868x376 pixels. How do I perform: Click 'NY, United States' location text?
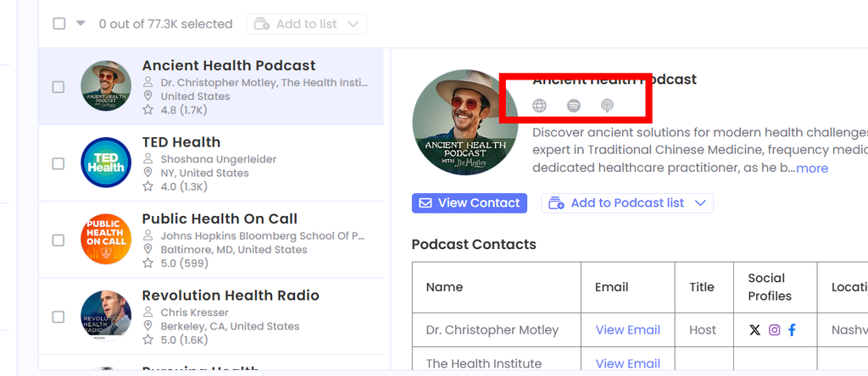coord(205,173)
